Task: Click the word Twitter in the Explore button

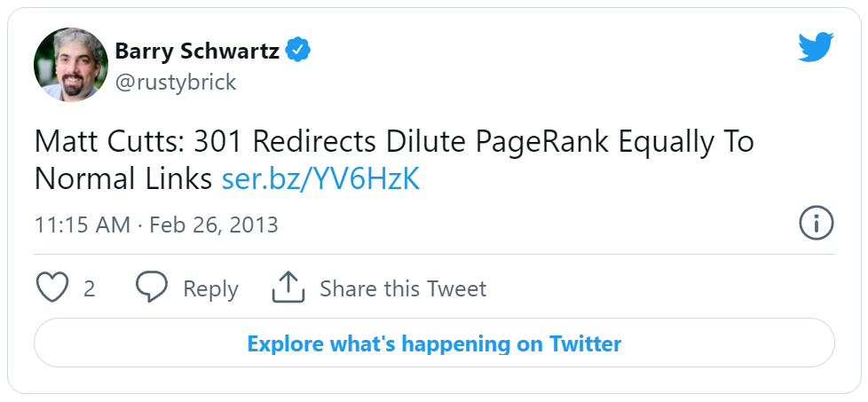Action: pyautogui.click(x=585, y=343)
